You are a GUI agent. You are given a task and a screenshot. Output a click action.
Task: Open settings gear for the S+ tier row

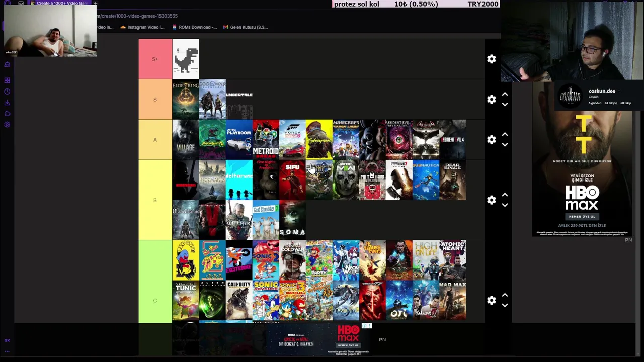coord(492,59)
